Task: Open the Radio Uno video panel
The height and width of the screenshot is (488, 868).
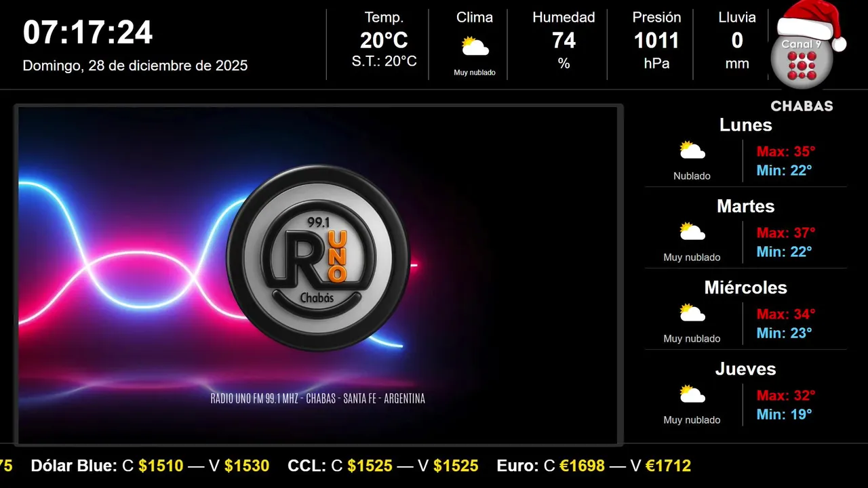Action: (318, 275)
